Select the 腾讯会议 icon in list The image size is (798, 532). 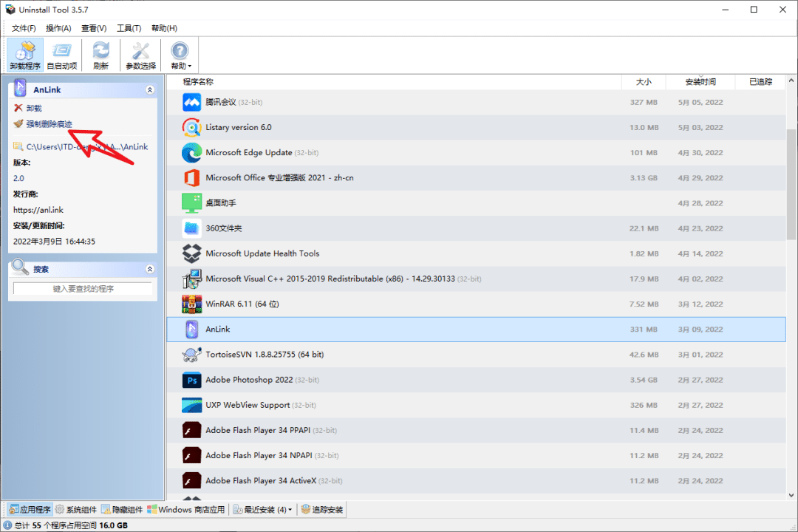191,102
